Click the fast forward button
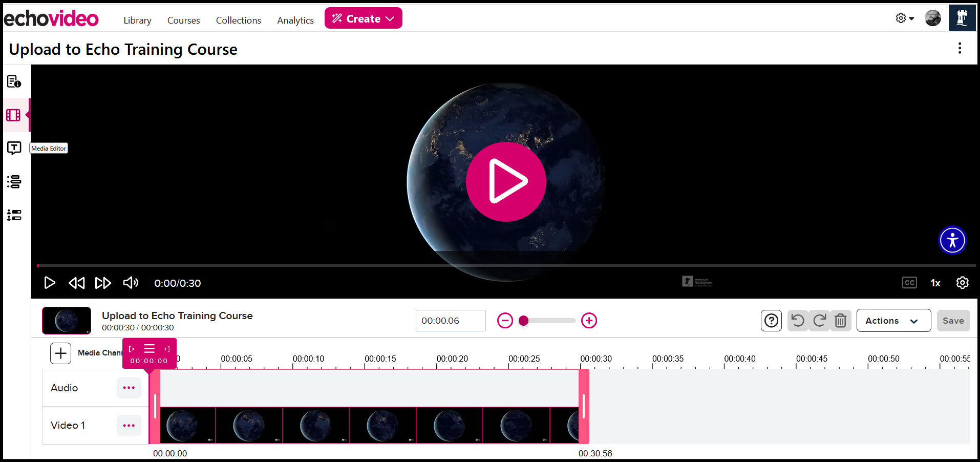Image resolution: width=980 pixels, height=462 pixels. tap(103, 283)
